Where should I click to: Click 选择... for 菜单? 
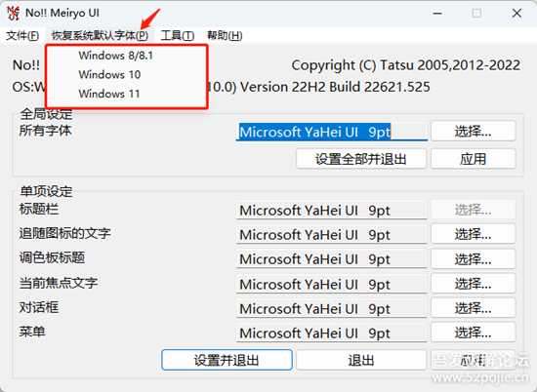click(473, 333)
